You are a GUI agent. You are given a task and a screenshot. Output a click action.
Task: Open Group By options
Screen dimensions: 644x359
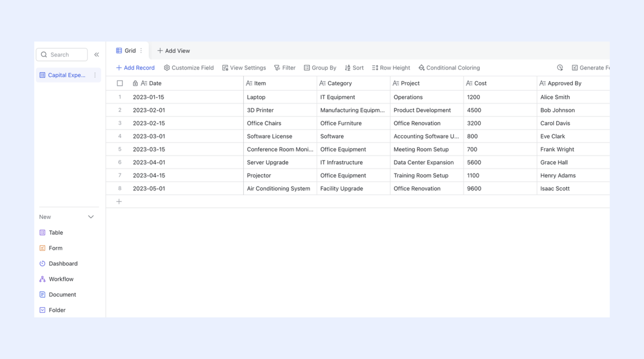tap(320, 68)
